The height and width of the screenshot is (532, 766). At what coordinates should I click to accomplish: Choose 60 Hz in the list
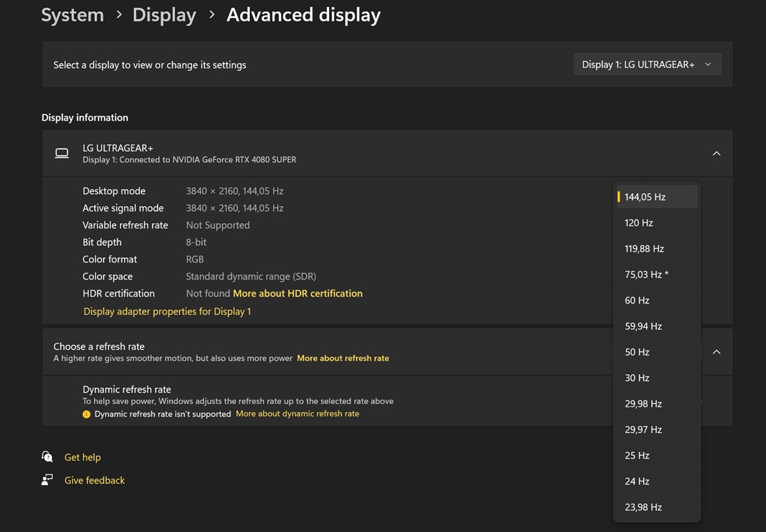click(x=657, y=301)
